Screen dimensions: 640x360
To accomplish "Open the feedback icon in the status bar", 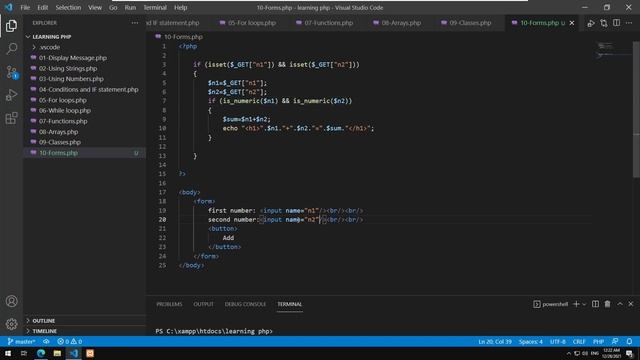I will (615, 341).
